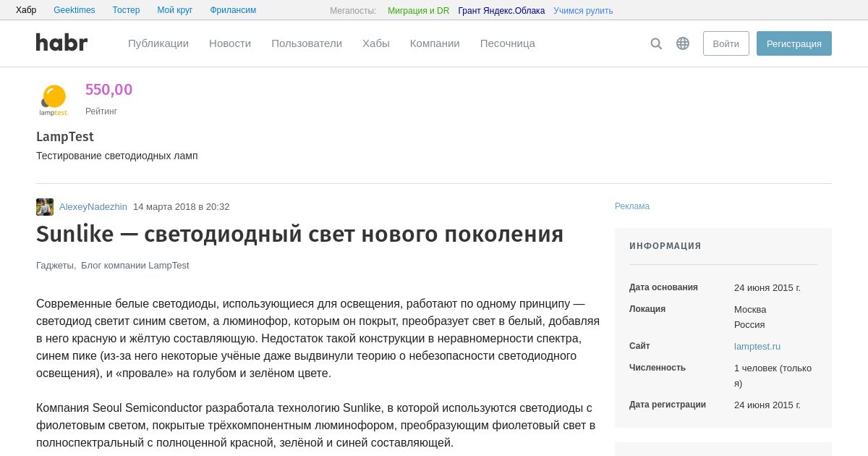Click the habr logo
Screen dimensions: 868x456
[x=61, y=43]
